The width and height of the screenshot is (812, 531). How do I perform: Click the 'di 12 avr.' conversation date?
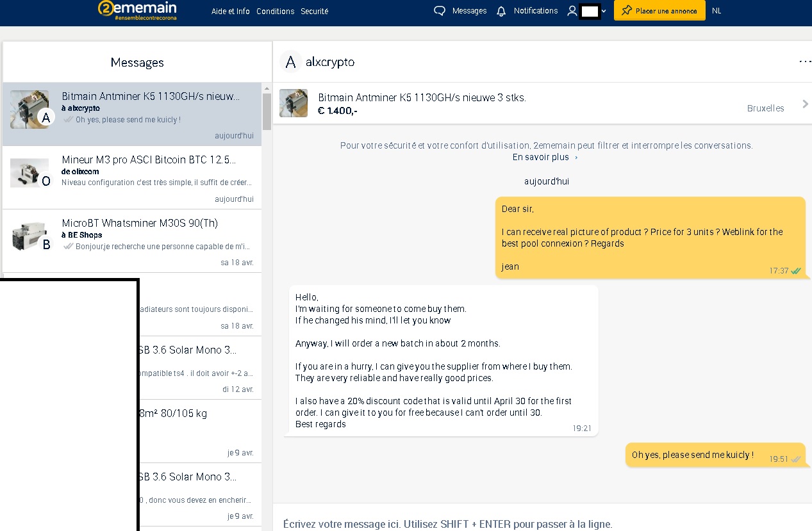point(238,389)
